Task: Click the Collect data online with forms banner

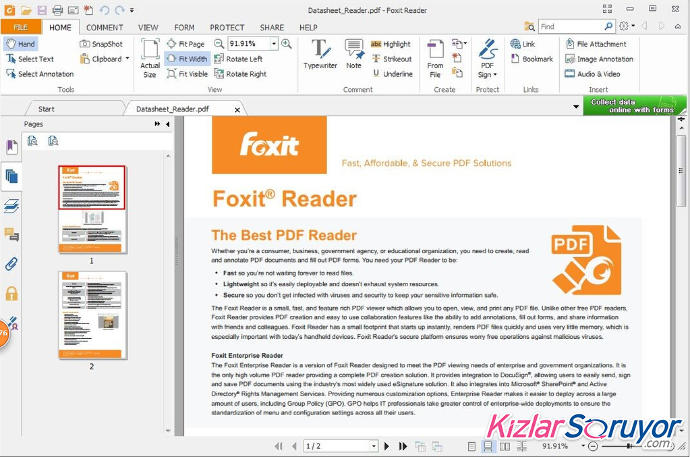Action: pyautogui.click(x=634, y=106)
